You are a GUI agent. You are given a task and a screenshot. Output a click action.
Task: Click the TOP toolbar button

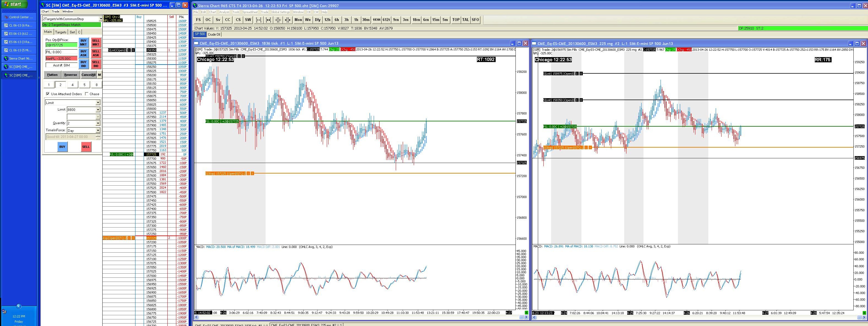(x=456, y=20)
